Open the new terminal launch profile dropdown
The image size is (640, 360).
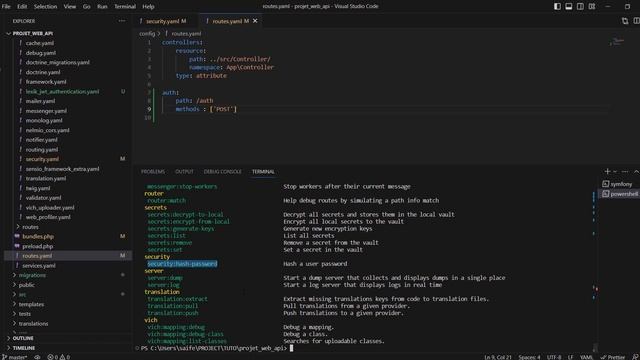point(615,172)
